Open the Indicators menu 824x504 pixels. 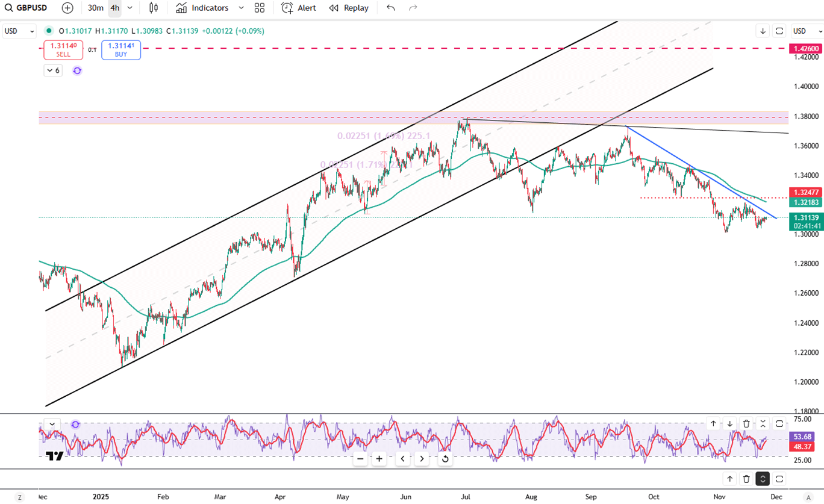203,8
